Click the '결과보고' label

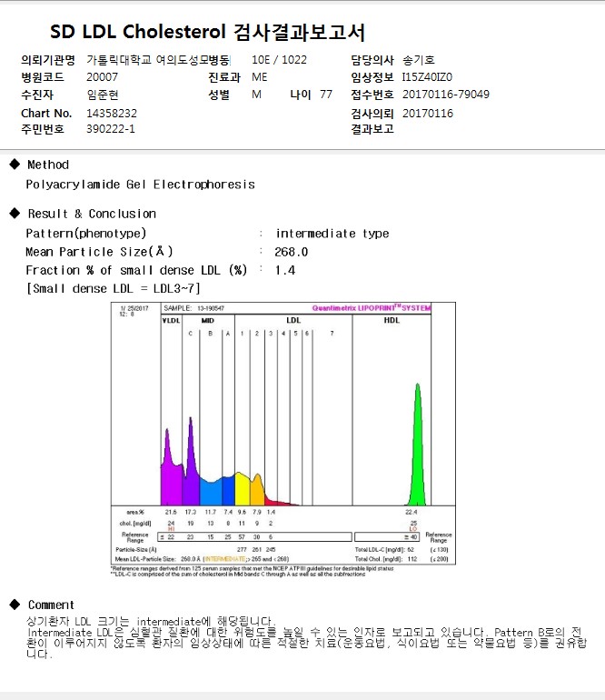click(372, 129)
